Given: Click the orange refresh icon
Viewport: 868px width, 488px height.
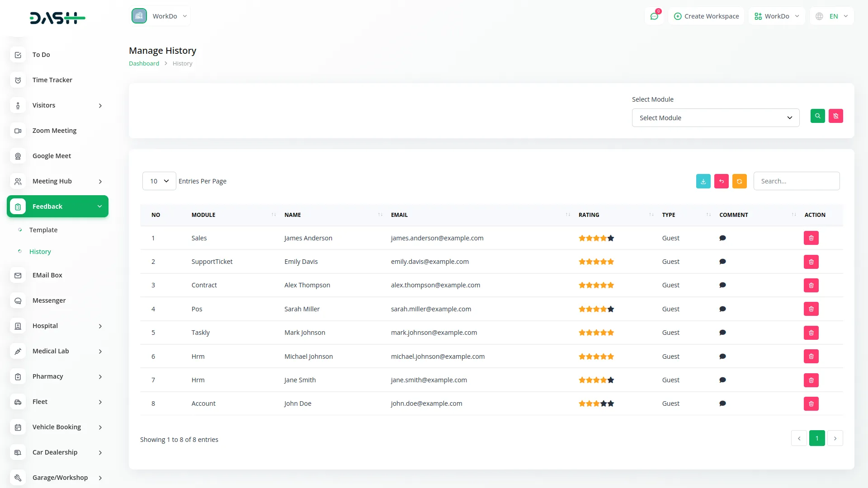Looking at the screenshot, I should (x=740, y=181).
